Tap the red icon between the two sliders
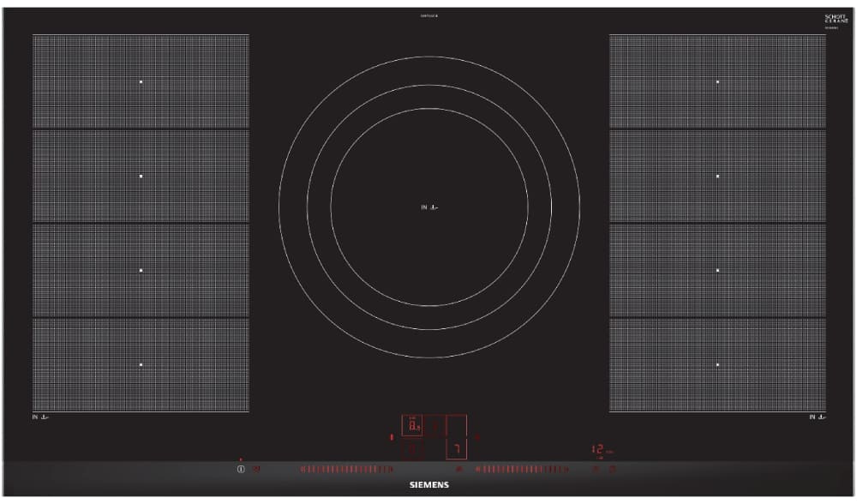The height and width of the screenshot is (504, 857). tap(459, 469)
